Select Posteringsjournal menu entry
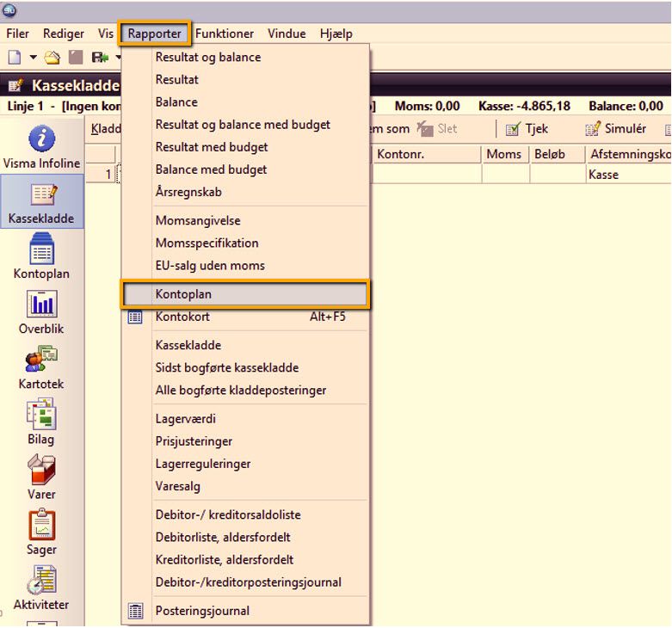The height and width of the screenshot is (628, 672). tap(202, 611)
